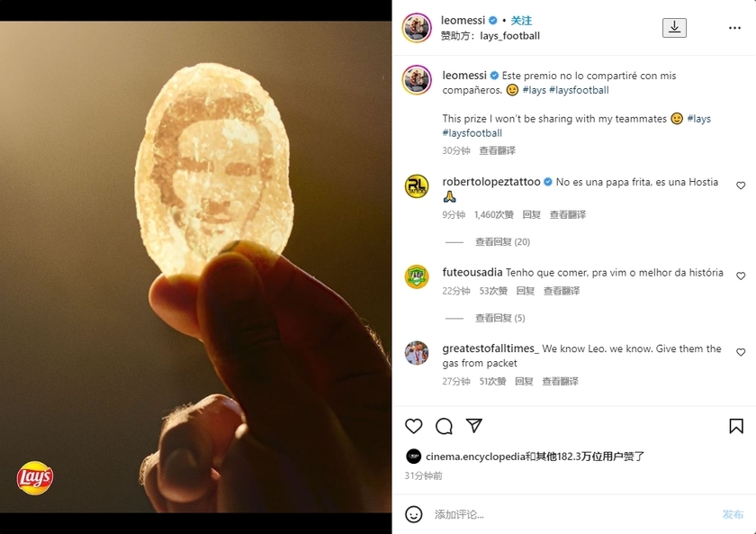This screenshot has width=756, height=534.
Task: Share post via paper plane icon
Action: (473, 426)
